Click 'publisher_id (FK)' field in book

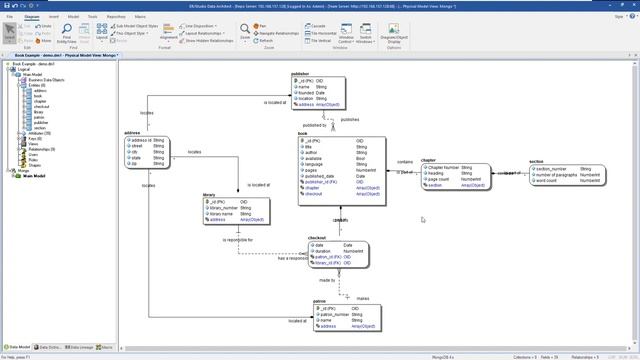tap(321, 182)
